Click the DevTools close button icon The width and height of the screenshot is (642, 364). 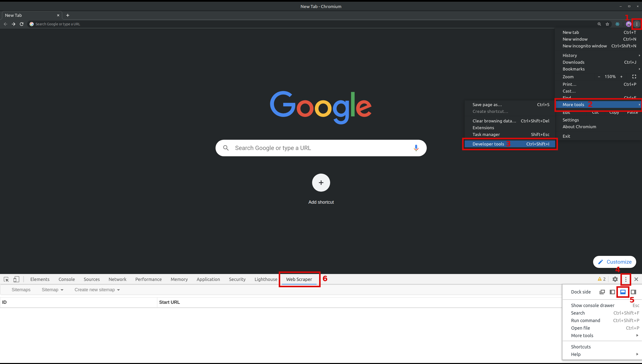(x=636, y=279)
